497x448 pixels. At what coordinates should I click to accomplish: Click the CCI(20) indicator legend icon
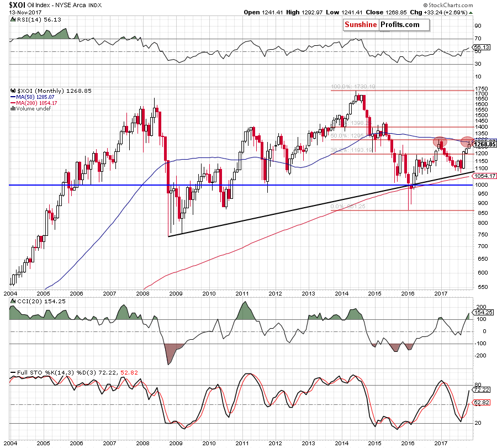pyautogui.click(x=13, y=301)
